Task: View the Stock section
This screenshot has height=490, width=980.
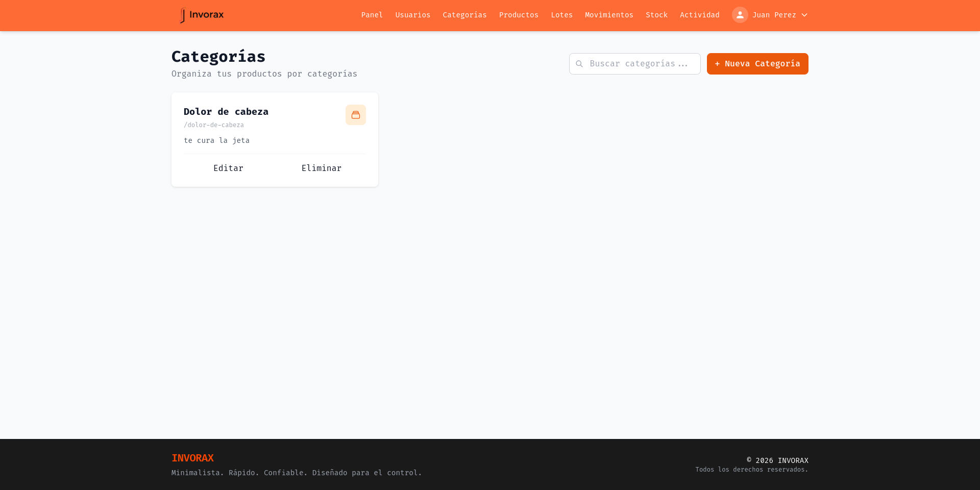Action: pyautogui.click(x=657, y=15)
